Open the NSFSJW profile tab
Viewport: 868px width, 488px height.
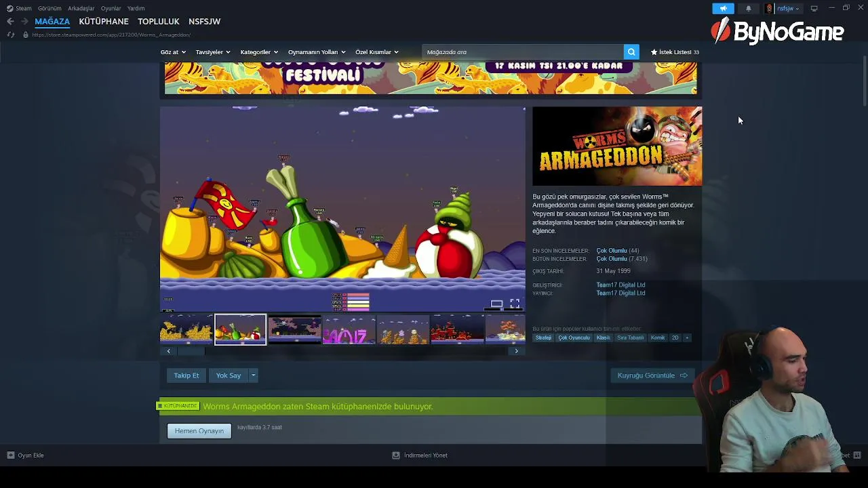coord(204,22)
